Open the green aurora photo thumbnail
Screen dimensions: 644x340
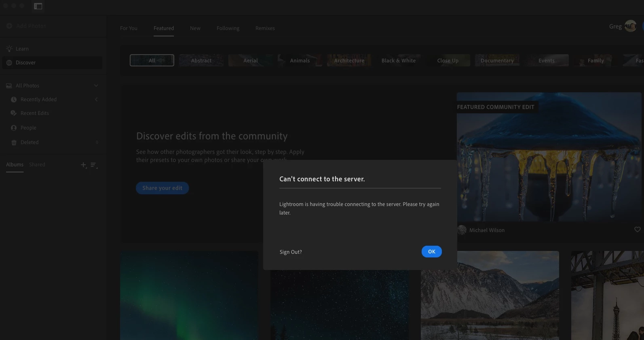pos(189,295)
